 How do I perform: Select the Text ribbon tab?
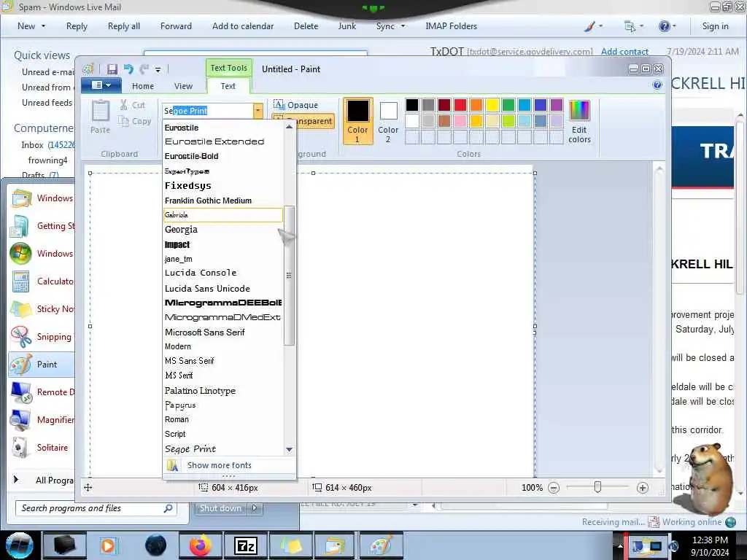tap(228, 86)
